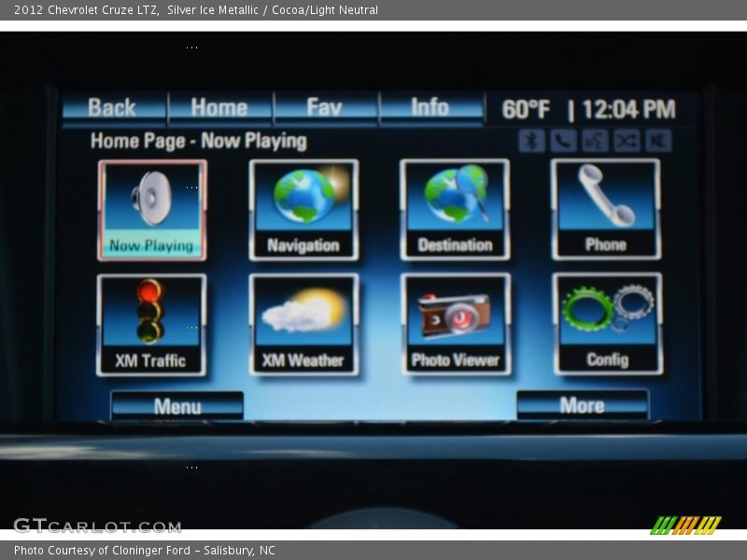This screenshot has width=747, height=560.
Task: Open the Menu button at bottom left
Action: [177, 405]
